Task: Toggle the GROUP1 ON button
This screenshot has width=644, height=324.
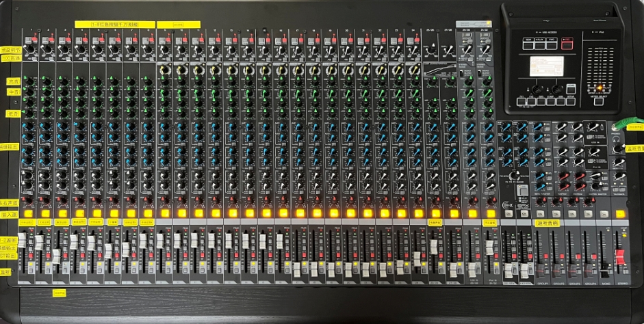Action: (541, 213)
